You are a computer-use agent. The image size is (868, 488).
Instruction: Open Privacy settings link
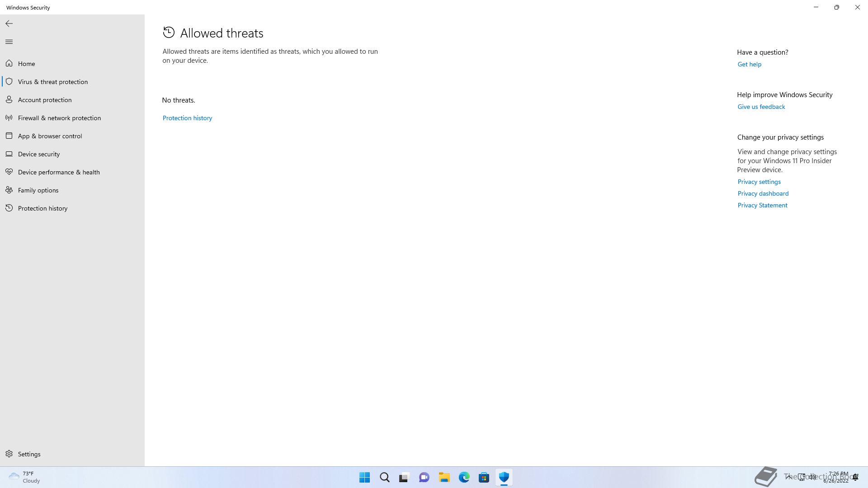pos(759,182)
